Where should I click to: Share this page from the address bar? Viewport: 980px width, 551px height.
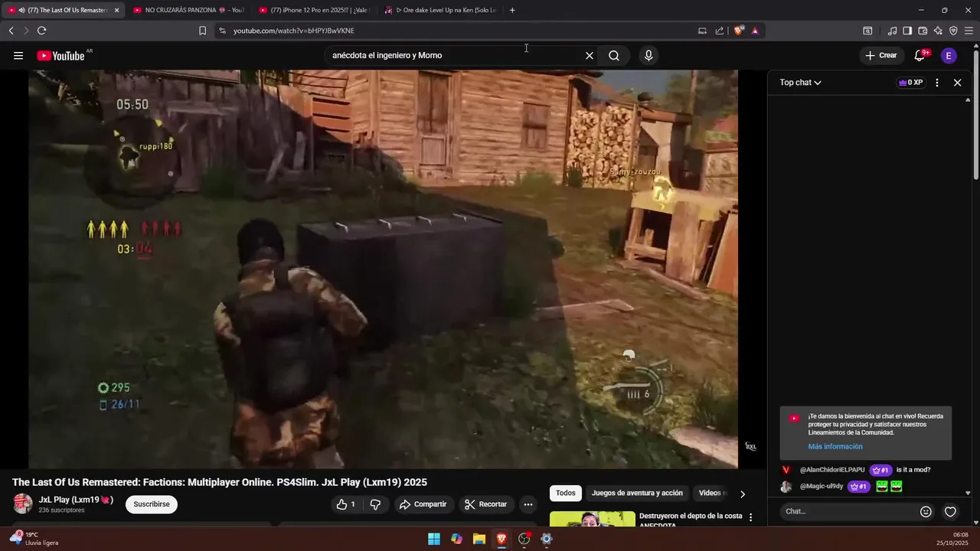(x=720, y=31)
